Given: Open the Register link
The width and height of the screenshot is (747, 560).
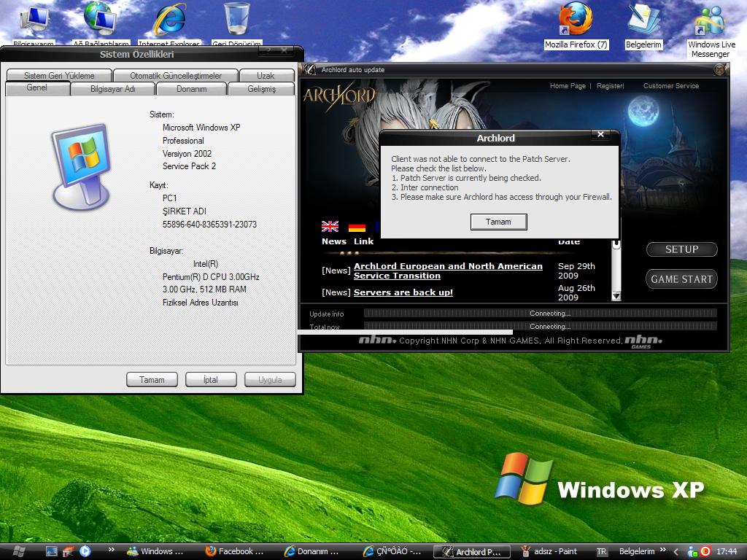Looking at the screenshot, I should click(609, 86).
